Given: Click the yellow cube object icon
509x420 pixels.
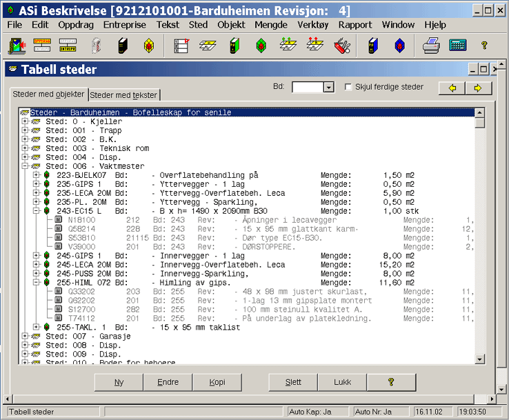Looking at the screenshot, I should pos(149,46).
